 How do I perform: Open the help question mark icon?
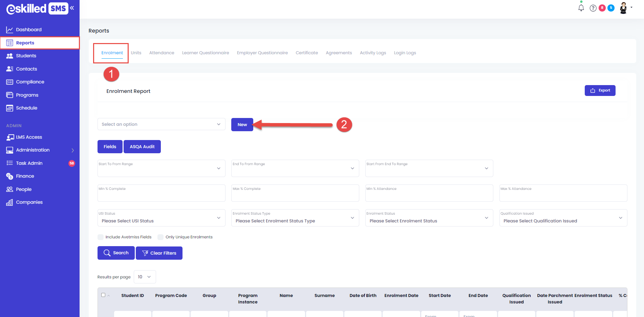coord(593,8)
